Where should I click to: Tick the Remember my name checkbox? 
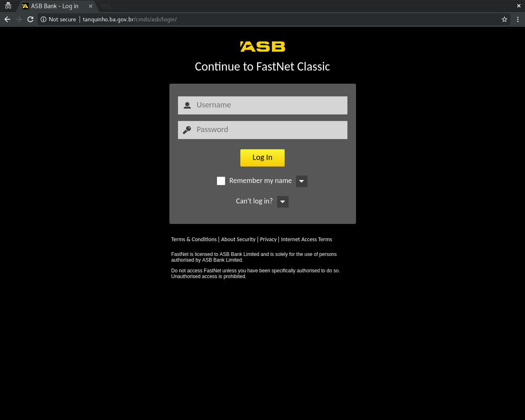221,181
